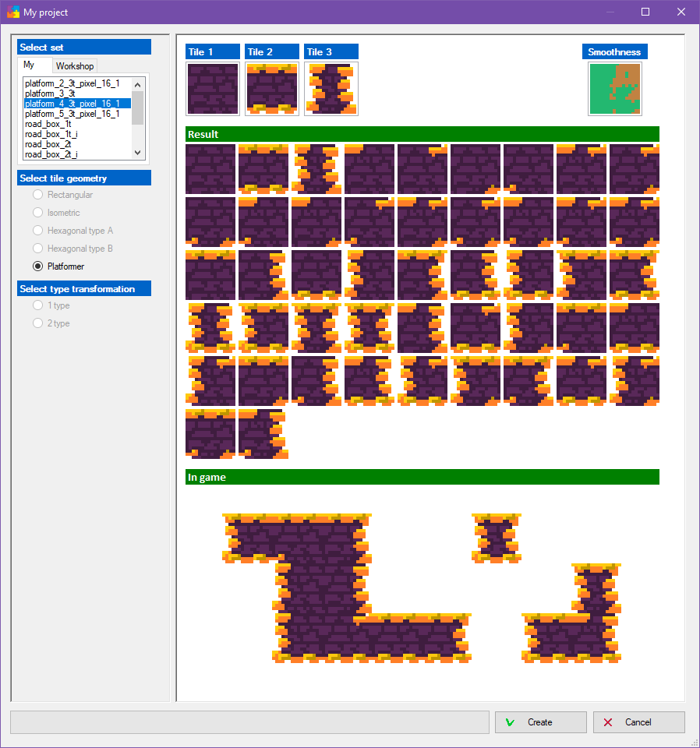Click the Tile 1 thumbnail image

(x=213, y=89)
